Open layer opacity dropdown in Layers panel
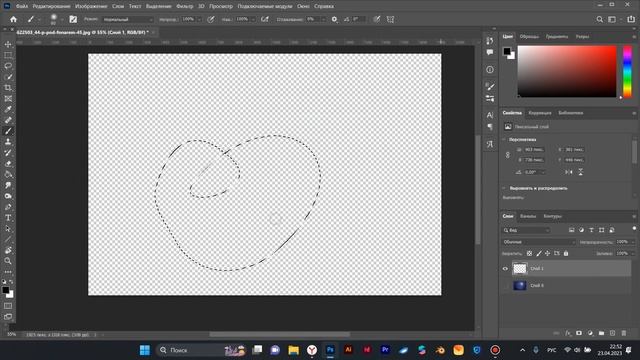This screenshot has width=640, height=360. (x=633, y=242)
